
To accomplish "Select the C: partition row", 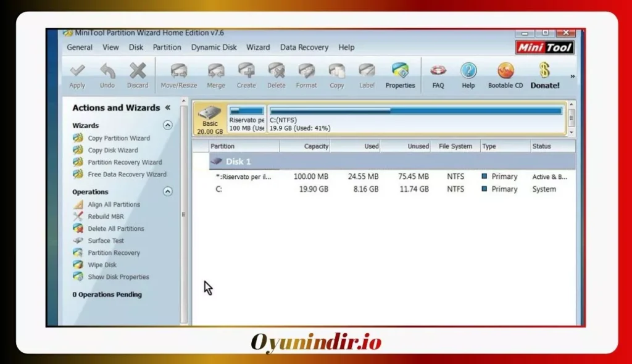I will (392, 189).
